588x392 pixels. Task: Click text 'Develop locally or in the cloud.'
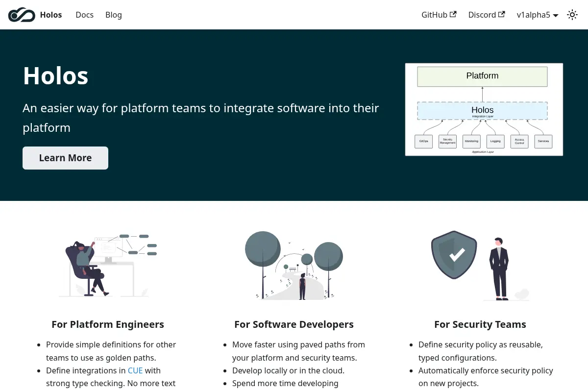click(289, 370)
